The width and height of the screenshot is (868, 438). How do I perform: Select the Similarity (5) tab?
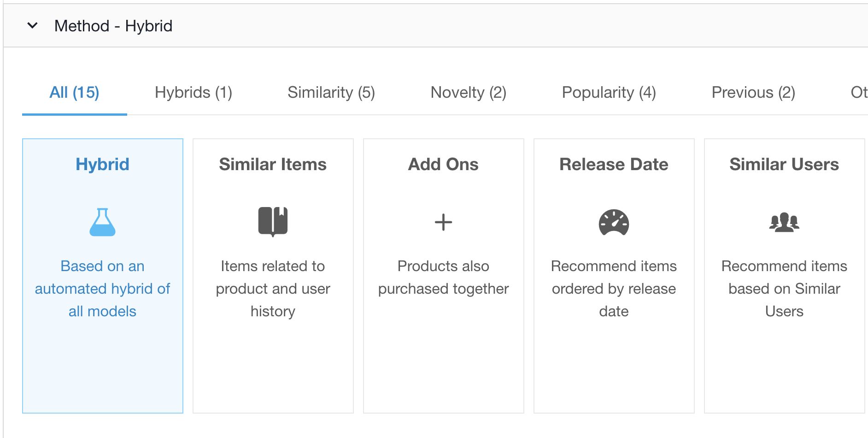pos(331,93)
